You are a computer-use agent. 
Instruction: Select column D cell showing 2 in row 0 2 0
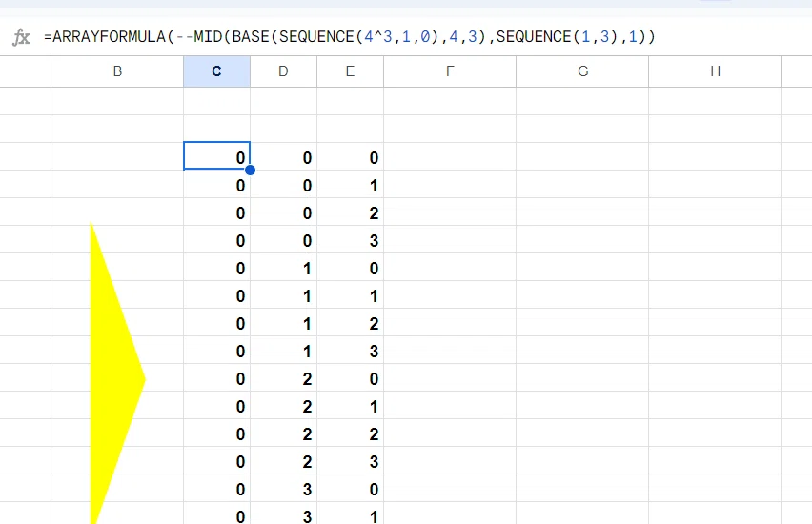(283, 377)
